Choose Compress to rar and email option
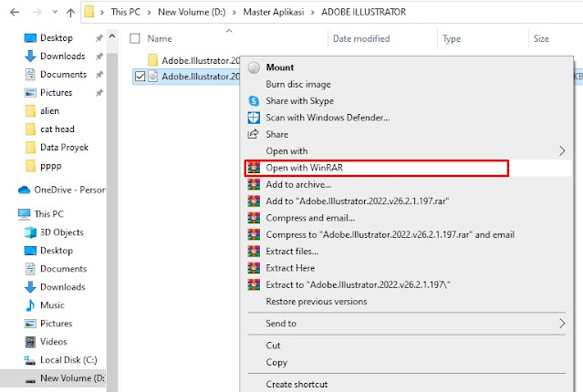Image resolution: width=583 pixels, height=392 pixels. pyautogui.click(x=390, y=234)
